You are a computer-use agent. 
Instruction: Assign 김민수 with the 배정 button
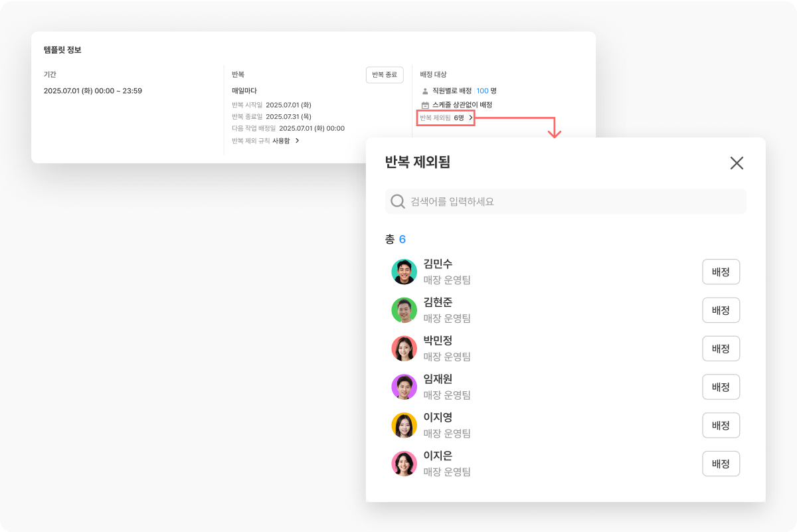721,272
